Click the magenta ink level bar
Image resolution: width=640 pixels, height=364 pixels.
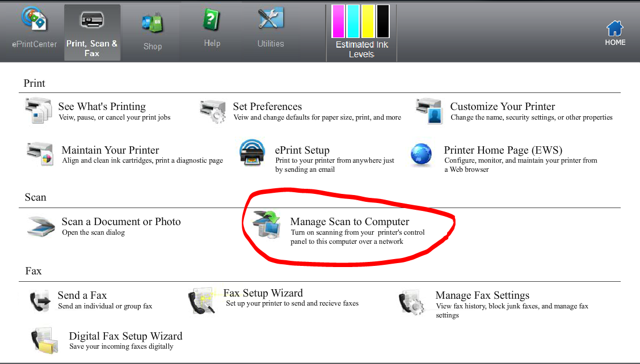pos(338,21)
